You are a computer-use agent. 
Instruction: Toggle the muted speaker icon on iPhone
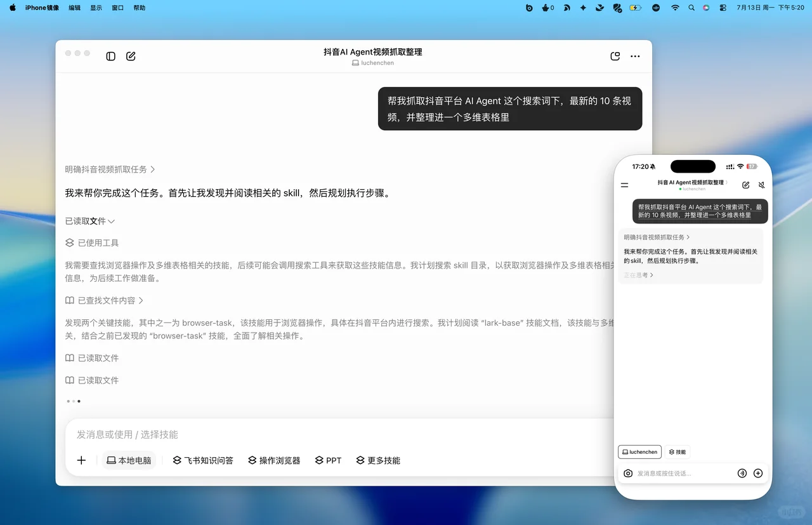point(762,185)
